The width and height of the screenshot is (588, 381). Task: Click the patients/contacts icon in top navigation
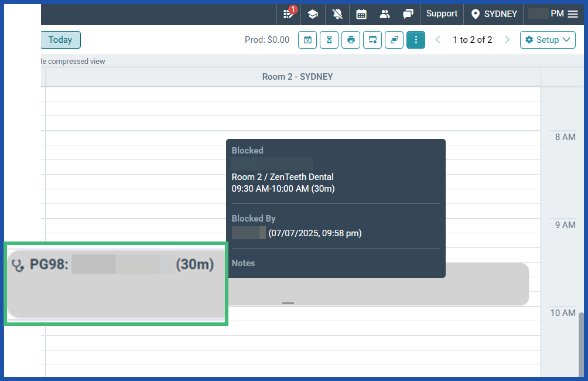click(385, 14)
